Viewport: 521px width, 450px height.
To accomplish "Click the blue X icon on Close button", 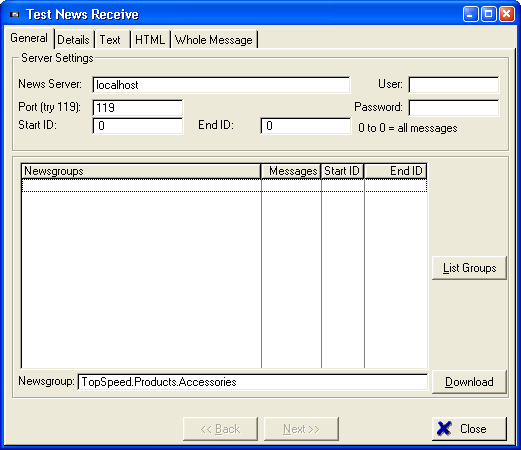I will [444, 428].
